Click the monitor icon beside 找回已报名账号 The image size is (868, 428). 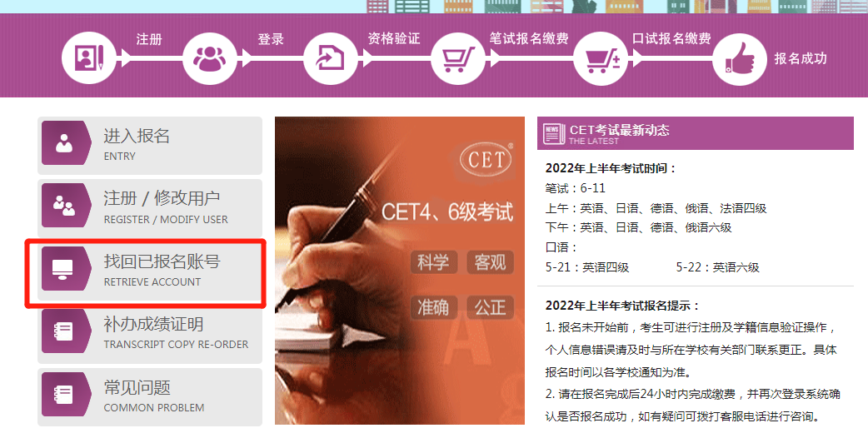point(63,268)
